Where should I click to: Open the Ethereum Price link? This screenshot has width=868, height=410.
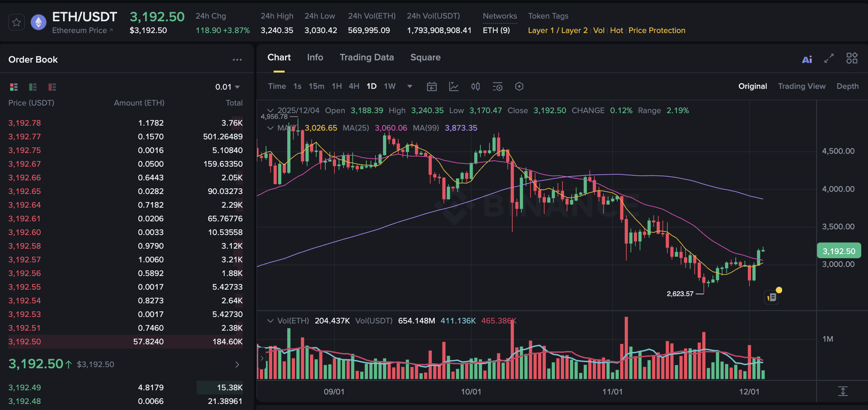[x=82, y=30]
